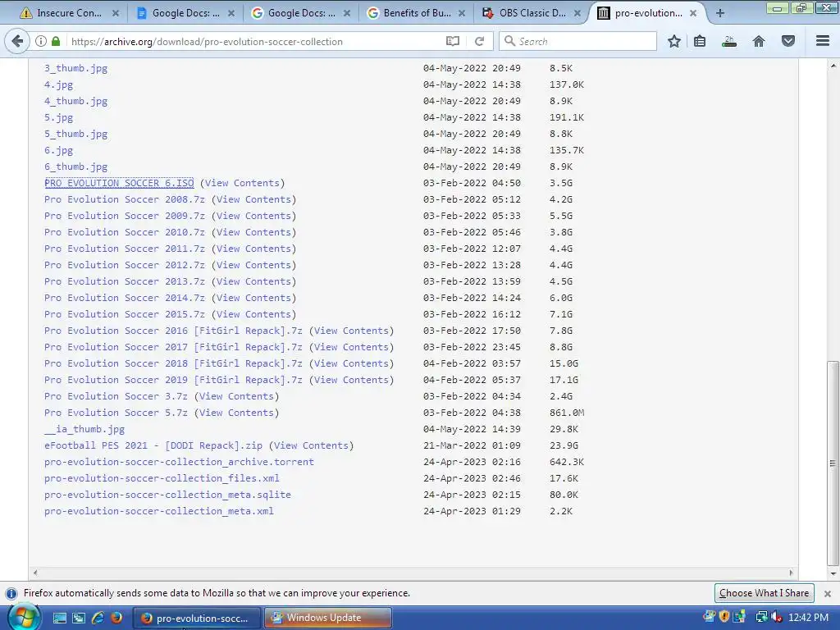Screen dimensions: 840x630
Task: Open the Windows Start orb
Action: (24, 618)
